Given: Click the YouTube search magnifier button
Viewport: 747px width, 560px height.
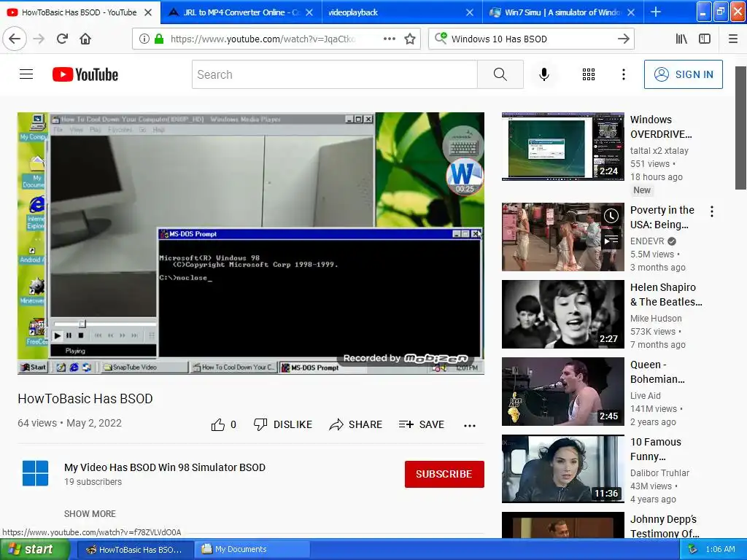Looking at the screenshot, I should click(500, 74).
